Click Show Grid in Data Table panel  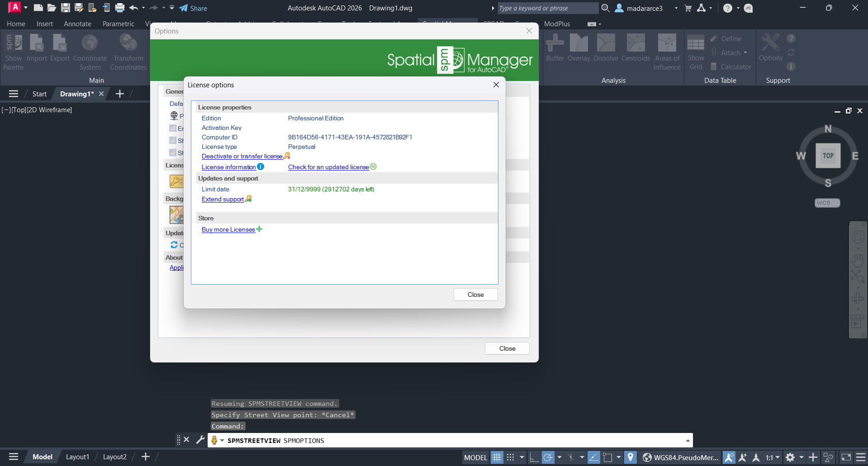696,52
